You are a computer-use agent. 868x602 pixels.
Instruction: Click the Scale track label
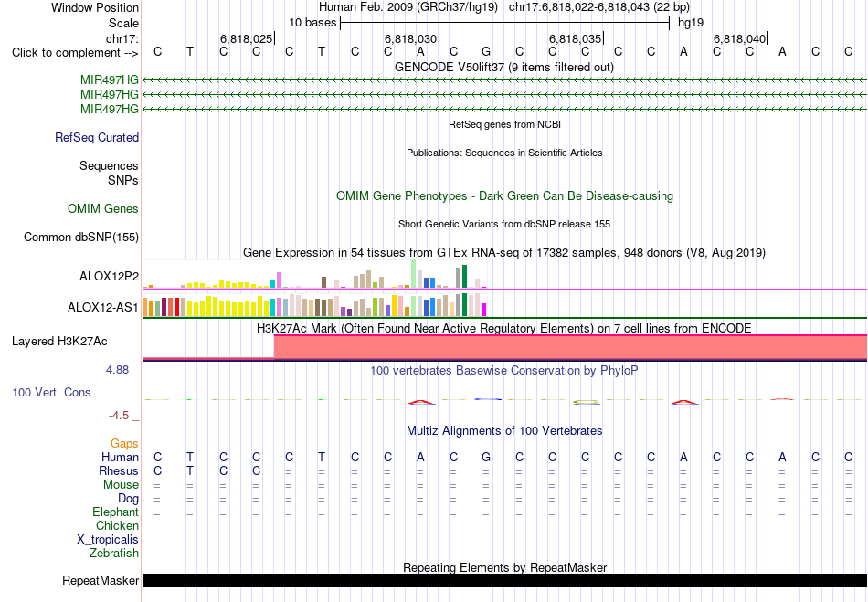(124, 23)
